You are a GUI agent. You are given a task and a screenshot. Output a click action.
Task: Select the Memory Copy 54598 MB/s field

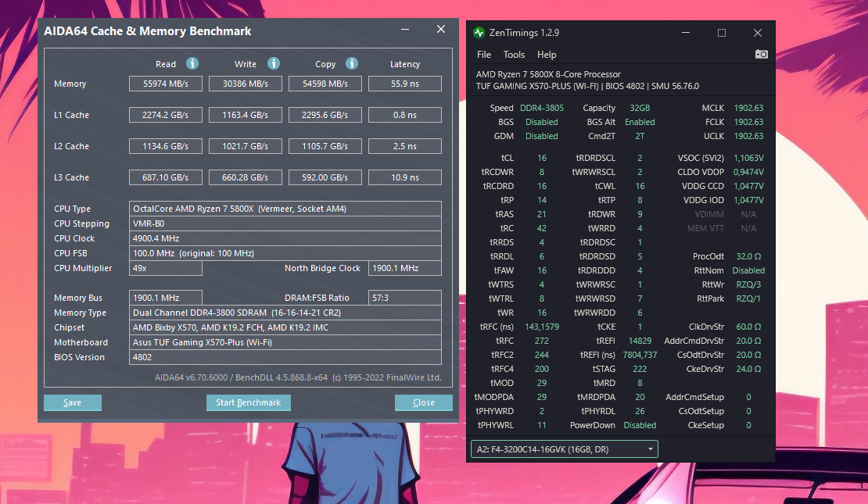point(325,84)
